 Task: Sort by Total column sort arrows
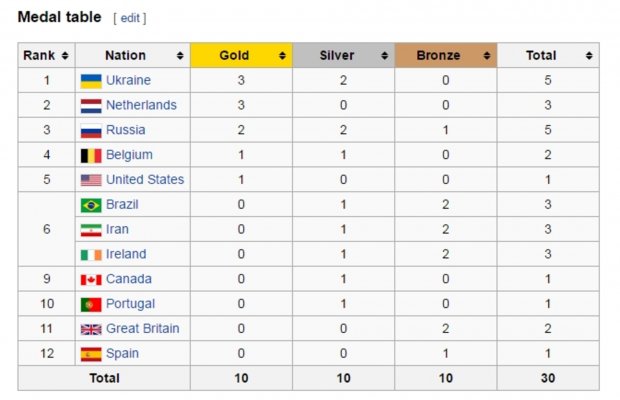(x=589, y=56)
